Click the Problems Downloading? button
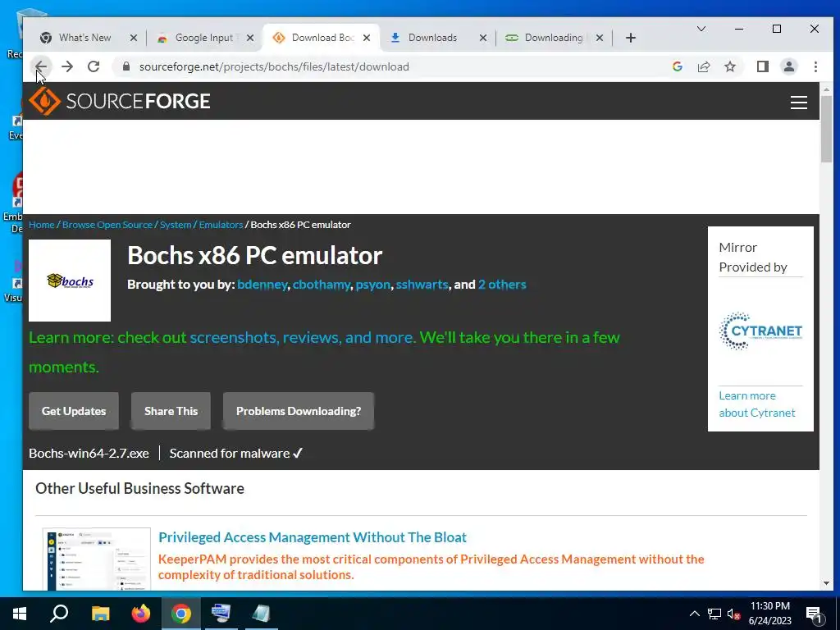Viewport: 840px width, 630px height. 299,411
